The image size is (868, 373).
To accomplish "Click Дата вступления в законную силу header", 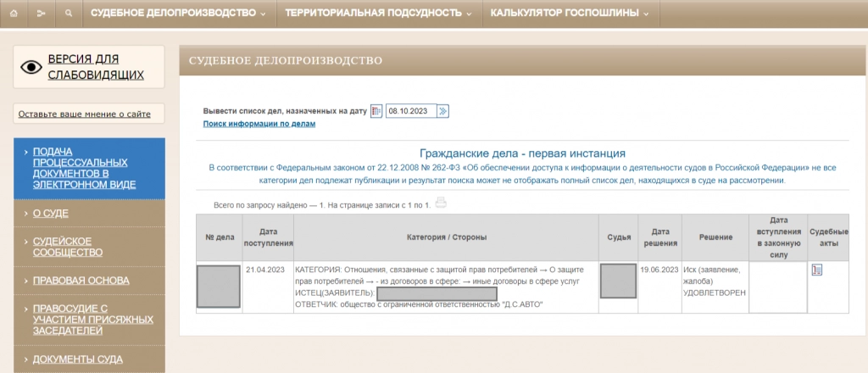I will pos(778,237).
